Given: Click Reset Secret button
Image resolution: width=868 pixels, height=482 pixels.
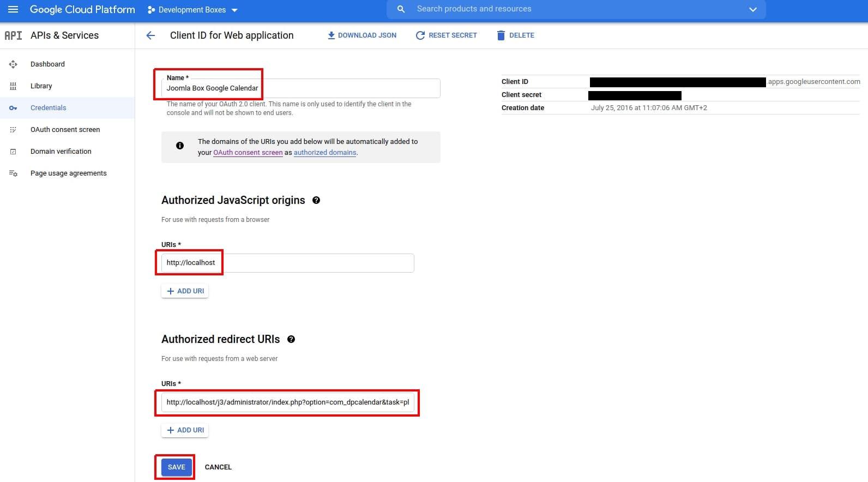Looking at the screenshot, I should coord(446,35).
